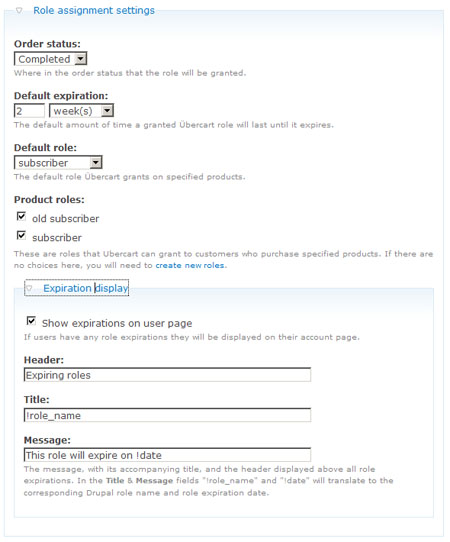Collapse the Role assignment settings triangle
This screenshot has width=450, height=542.
pyautogui.click(x=19, y=11)
